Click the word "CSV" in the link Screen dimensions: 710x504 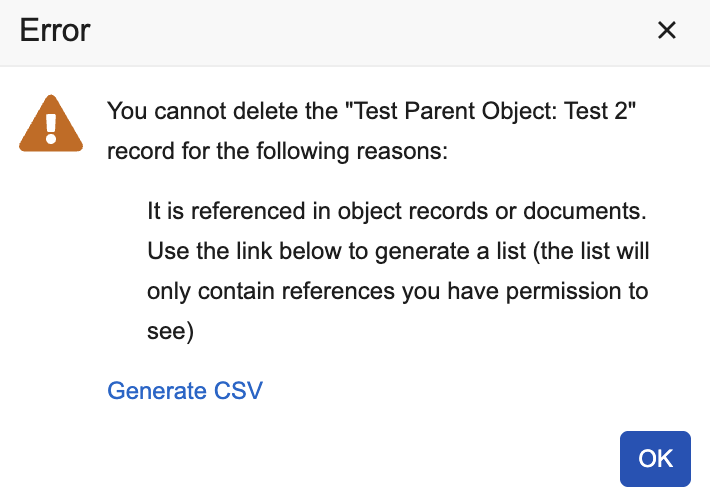239,390
